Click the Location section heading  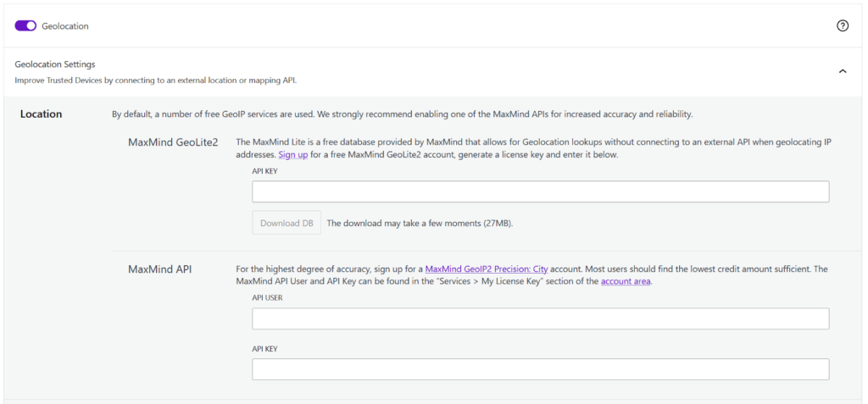pos(41,114)
